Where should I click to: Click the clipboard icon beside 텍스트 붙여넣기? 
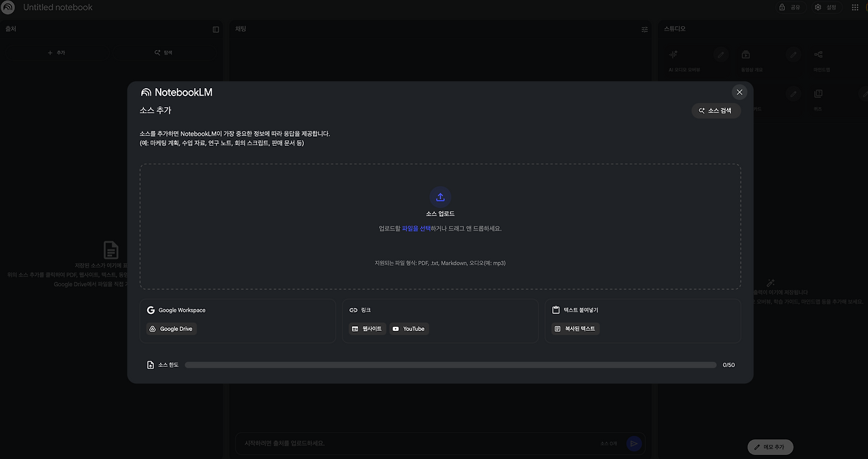point(556,310)
